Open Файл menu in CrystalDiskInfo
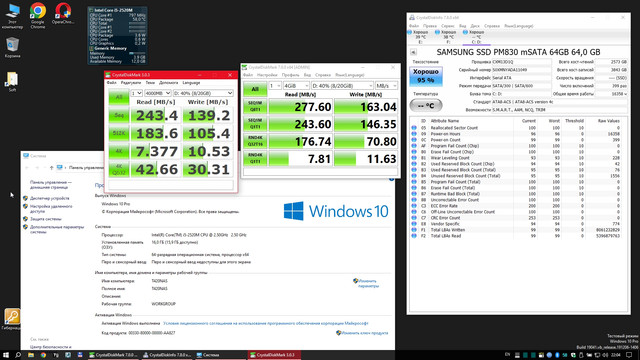The image size is (640, 360). tap(414, 26)
